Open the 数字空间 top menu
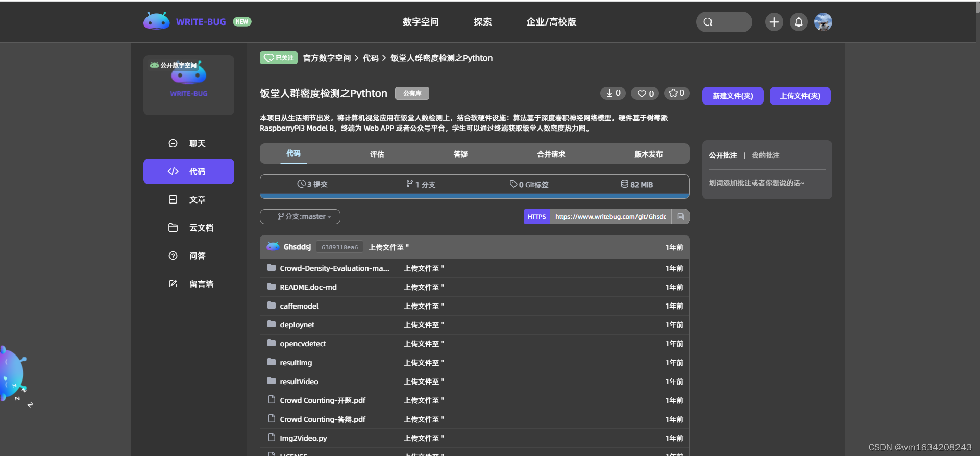The height and width of the screenshot is (456, 980). click(421, 22)
